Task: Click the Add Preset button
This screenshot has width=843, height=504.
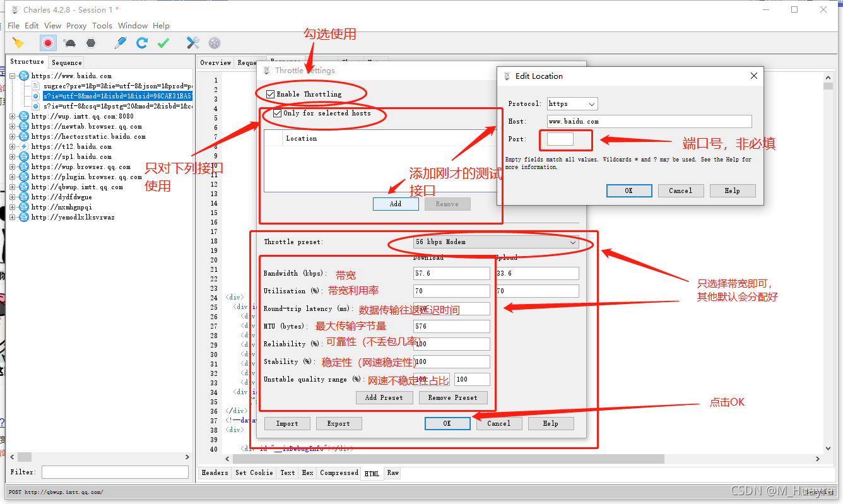Action: [384, 397]
